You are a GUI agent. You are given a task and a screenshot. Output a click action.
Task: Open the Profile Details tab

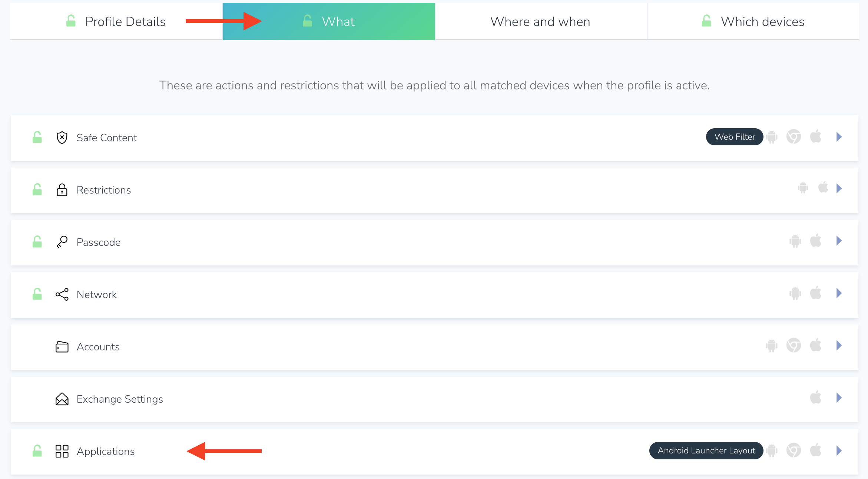116,22
